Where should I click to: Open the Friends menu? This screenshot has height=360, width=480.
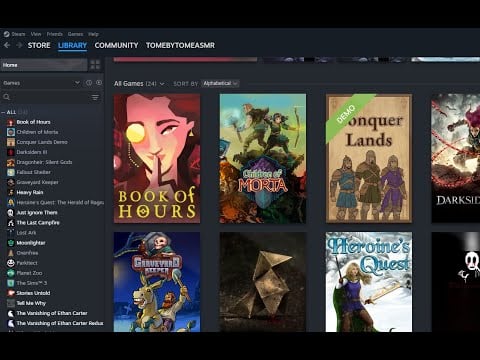55,34
